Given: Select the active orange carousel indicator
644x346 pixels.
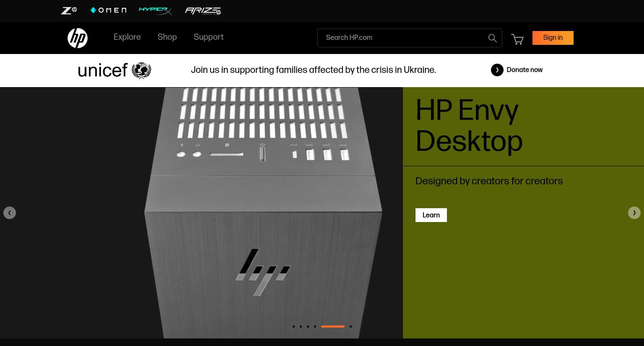Looking at the screenshot, I should [x=333, y=326].
